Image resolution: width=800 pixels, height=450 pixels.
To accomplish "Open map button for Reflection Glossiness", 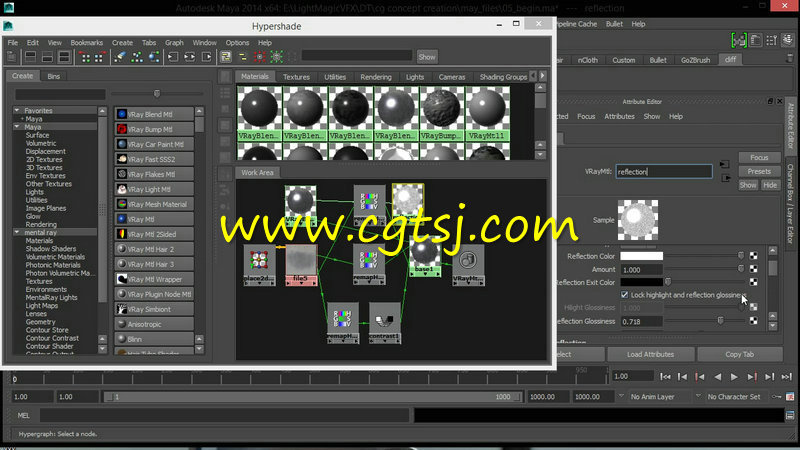I will (754, 320).
